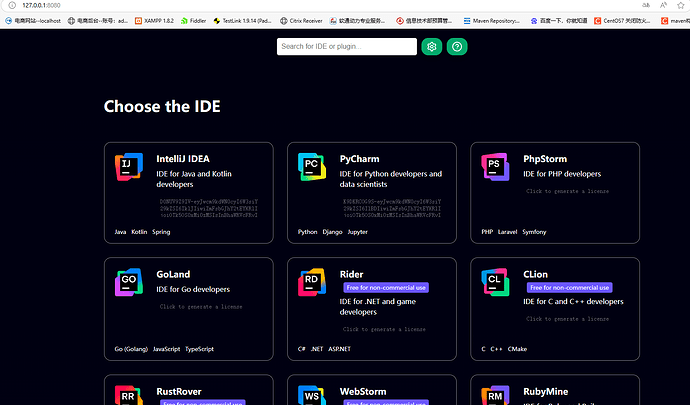
Task: Click the RubyMine card title
Action: [546, 391]
